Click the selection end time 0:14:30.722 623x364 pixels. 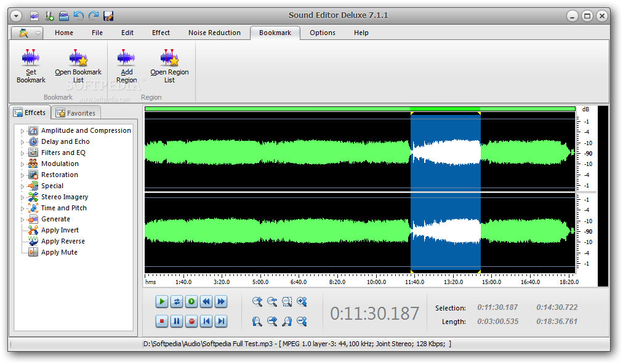(557, 307)
